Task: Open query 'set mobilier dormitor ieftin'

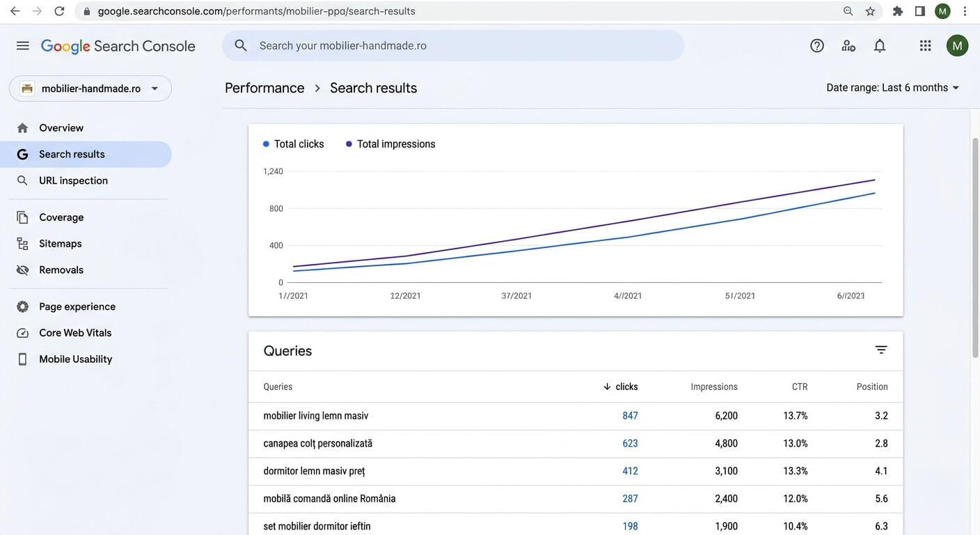Action: coord(317,527)
